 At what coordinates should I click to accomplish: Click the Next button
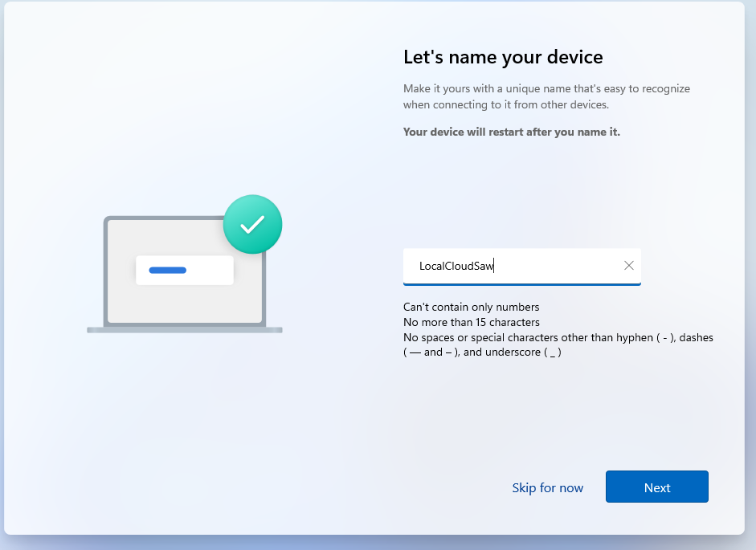coord(656,487)
